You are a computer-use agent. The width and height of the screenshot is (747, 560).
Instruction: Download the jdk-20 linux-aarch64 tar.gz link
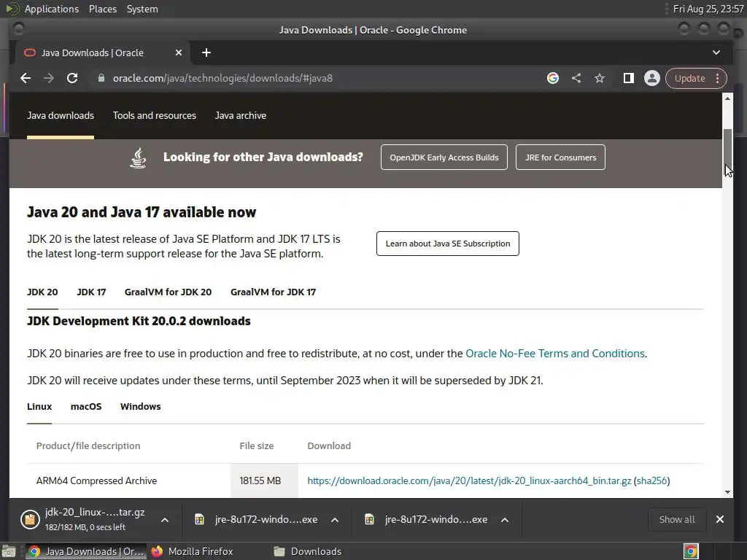point(469,481)
